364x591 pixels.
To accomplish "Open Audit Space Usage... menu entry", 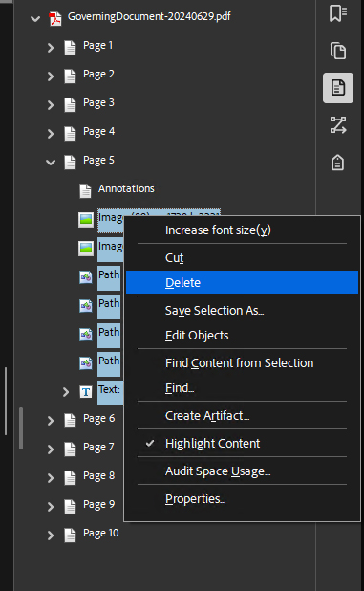I will click(x=242, y=471).
